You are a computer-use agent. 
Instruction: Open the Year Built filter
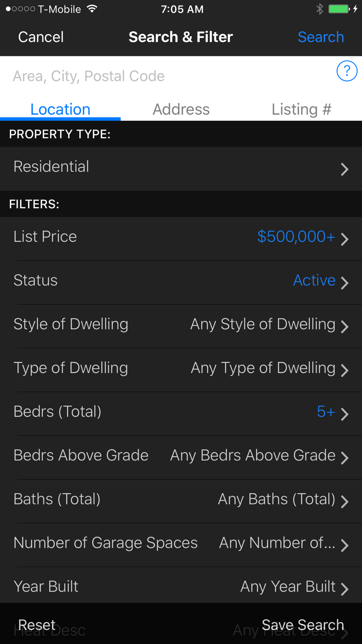181,587
